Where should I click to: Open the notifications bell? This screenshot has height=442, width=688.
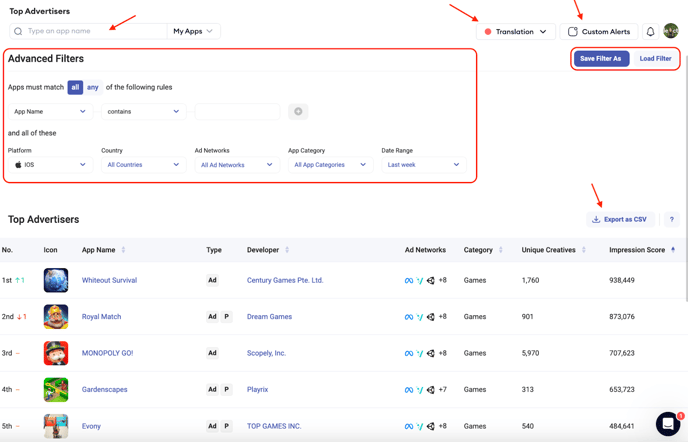coord(650,32)
